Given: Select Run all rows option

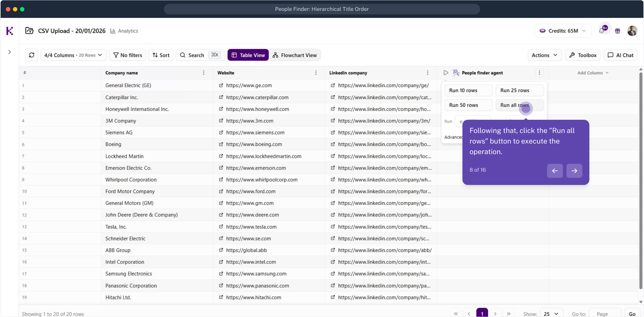Looking at the screenshot, I should coord(520,105).
